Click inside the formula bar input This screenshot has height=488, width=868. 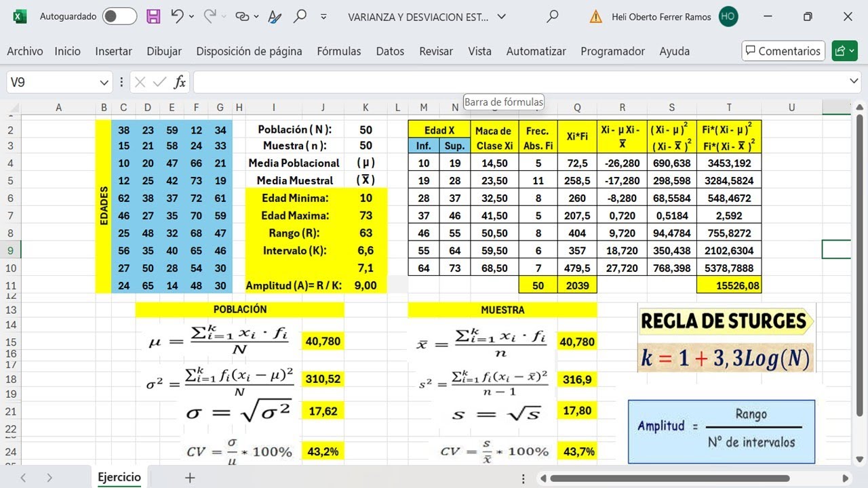coord(519,82)
